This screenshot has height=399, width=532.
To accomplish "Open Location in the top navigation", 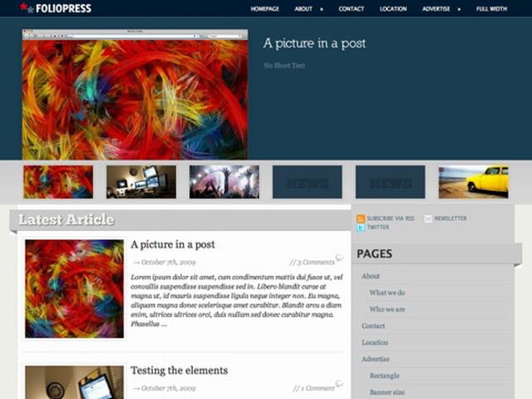I will 393,9.
